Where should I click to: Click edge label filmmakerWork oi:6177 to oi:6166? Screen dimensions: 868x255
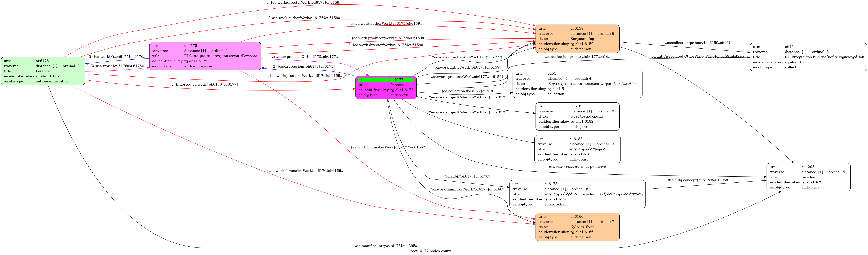point(467,189)
